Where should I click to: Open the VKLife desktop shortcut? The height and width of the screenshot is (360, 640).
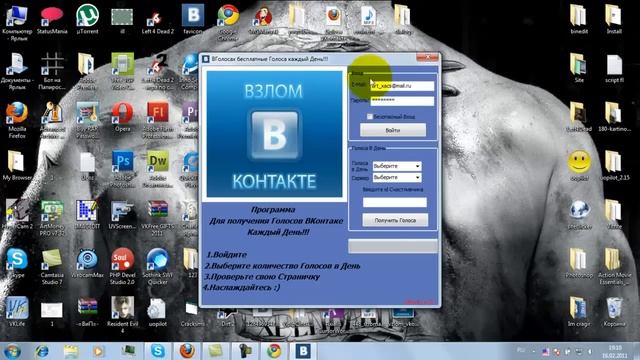[x=17, y=311]
